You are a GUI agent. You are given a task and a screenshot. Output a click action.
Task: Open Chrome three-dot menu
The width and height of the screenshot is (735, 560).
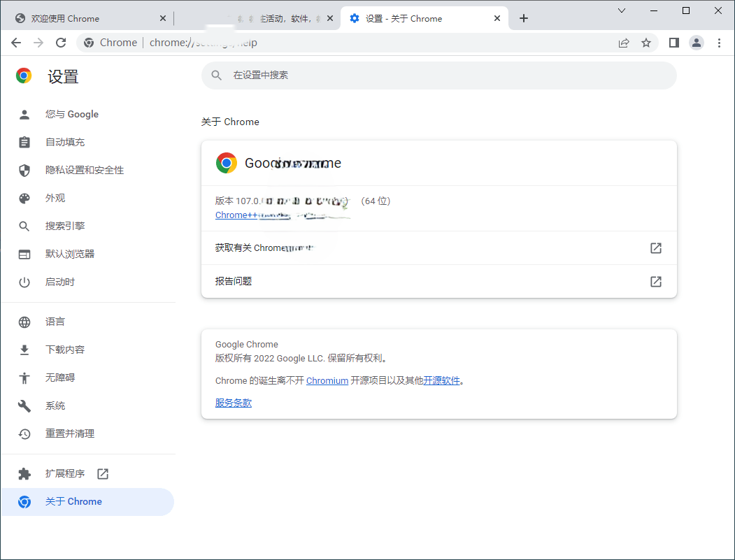(x=719, y=43)
